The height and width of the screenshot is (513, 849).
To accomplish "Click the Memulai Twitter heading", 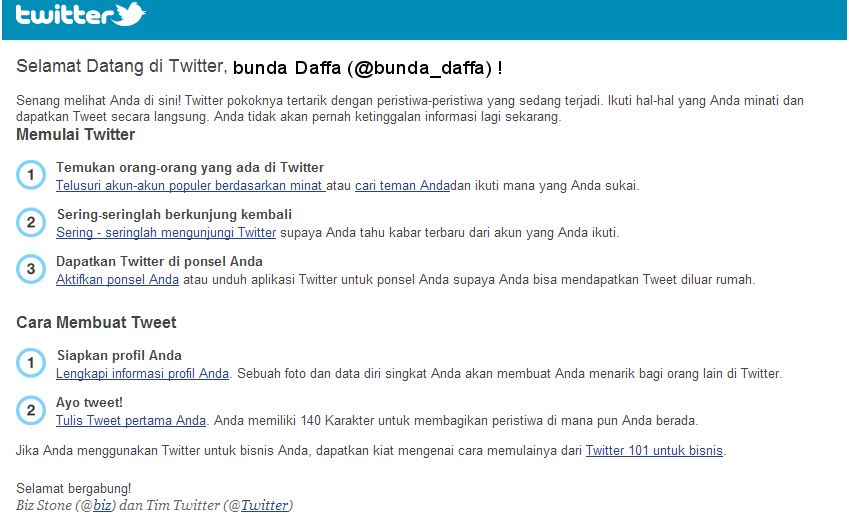I will coord(75,135).
